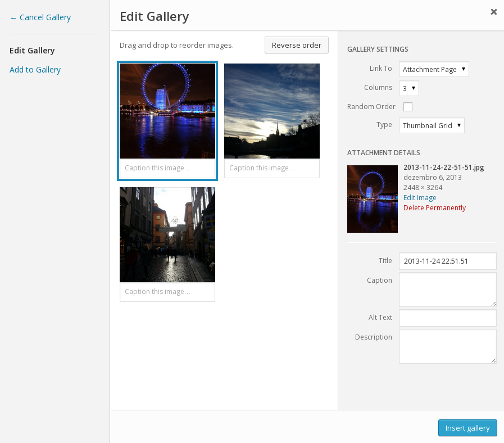Select the London Eye image thumbnail
This screenshot has height=443, width=504.
167,111
